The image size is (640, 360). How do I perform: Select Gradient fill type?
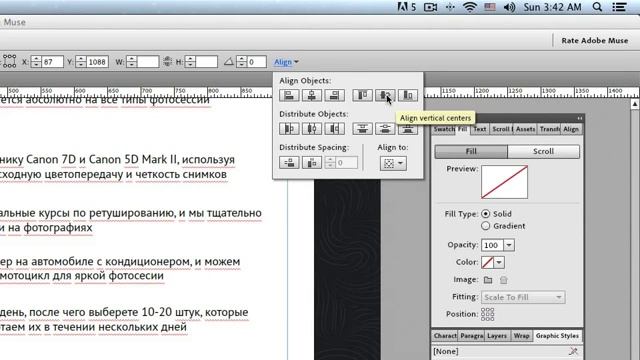[x=485, y=226]
